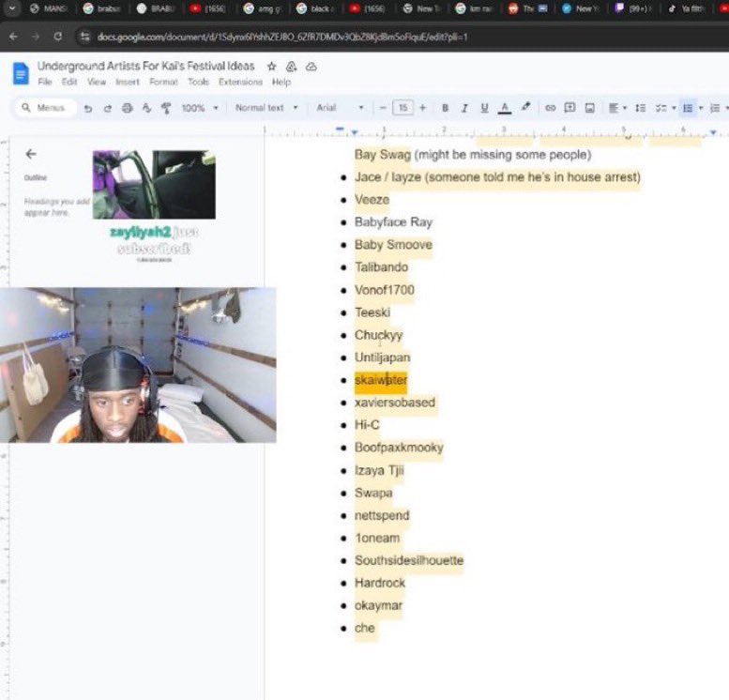The height and width of the screenshot is (700, 729).
Task: Run spelling and grammar check icon
Action: click(x=147, y=108)
